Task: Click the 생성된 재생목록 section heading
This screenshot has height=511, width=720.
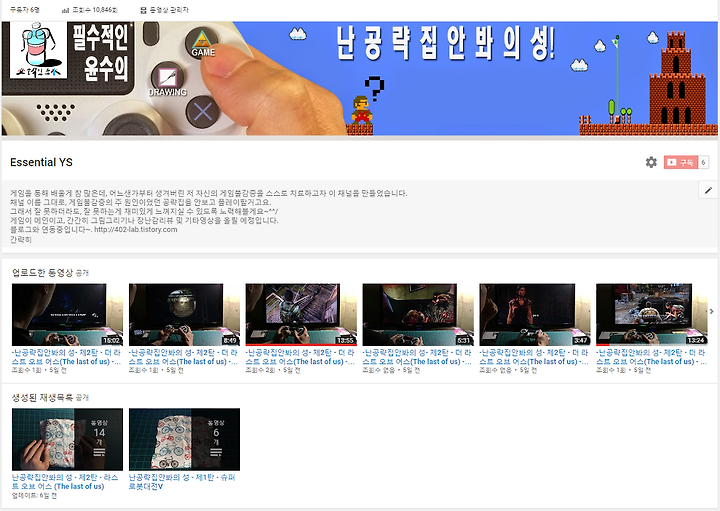Action: point(42,398)
